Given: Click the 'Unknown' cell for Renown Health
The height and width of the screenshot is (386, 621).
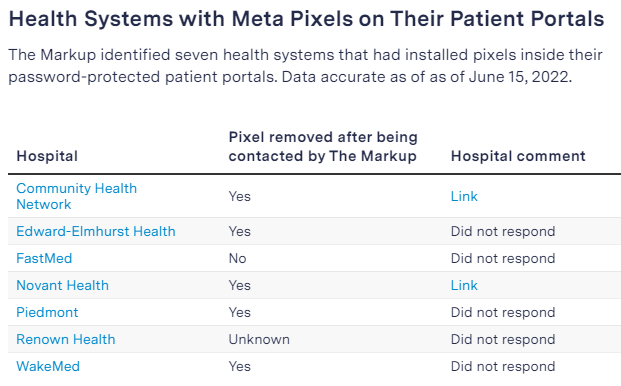Looking at the screenshot, I should [259, 339].
